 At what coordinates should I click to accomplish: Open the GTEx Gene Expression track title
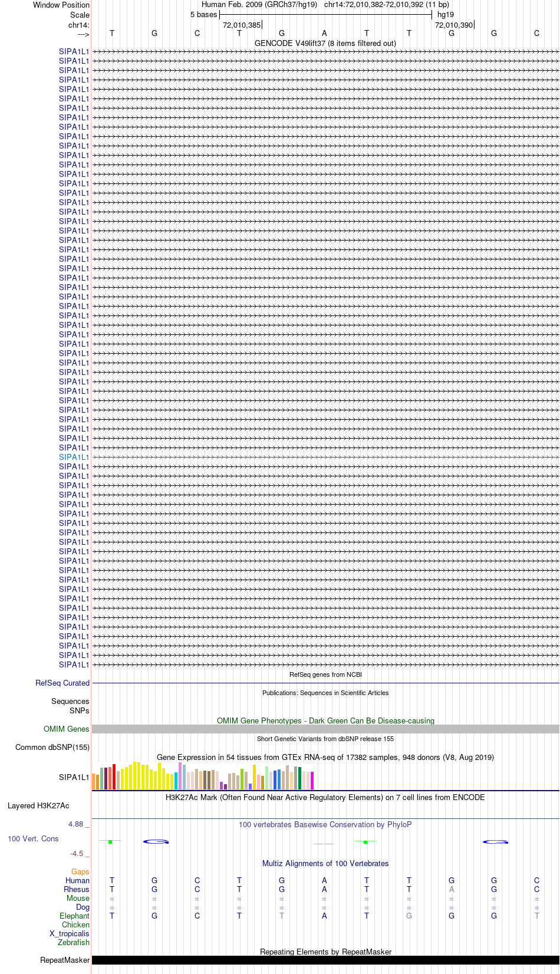[x=325, y=757]
